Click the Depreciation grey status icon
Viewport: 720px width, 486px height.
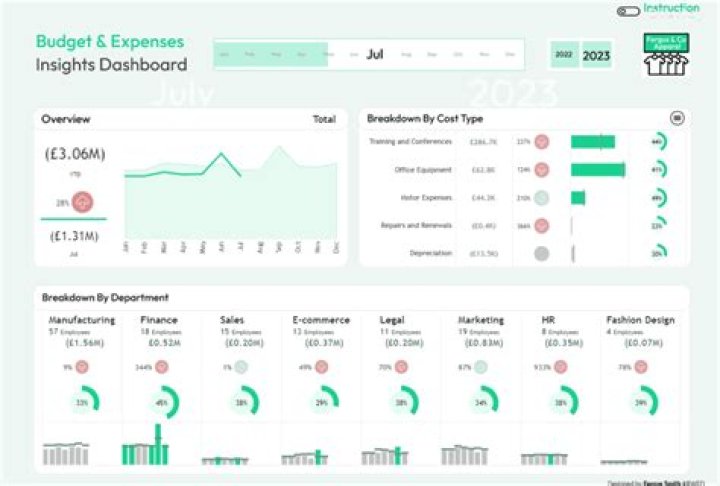[541, 254]
